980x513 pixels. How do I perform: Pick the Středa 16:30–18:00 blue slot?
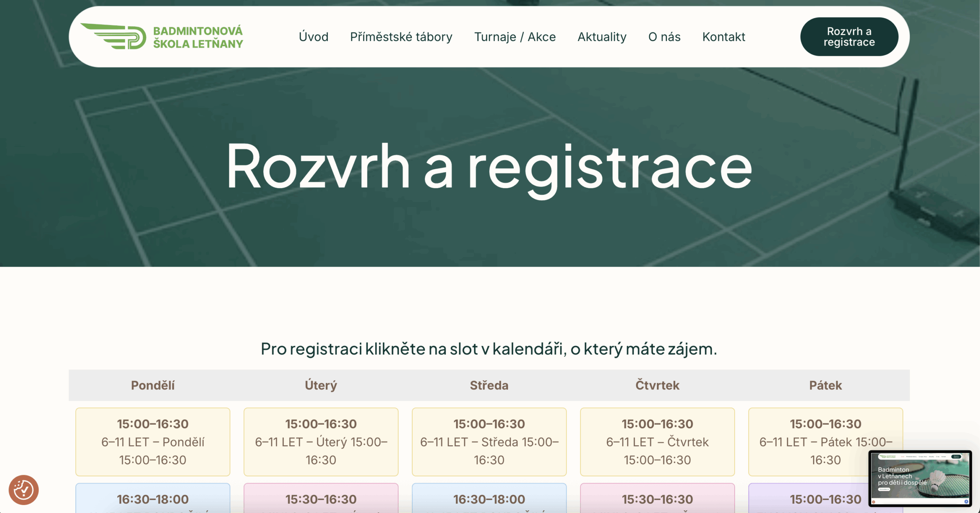(489, 498)
